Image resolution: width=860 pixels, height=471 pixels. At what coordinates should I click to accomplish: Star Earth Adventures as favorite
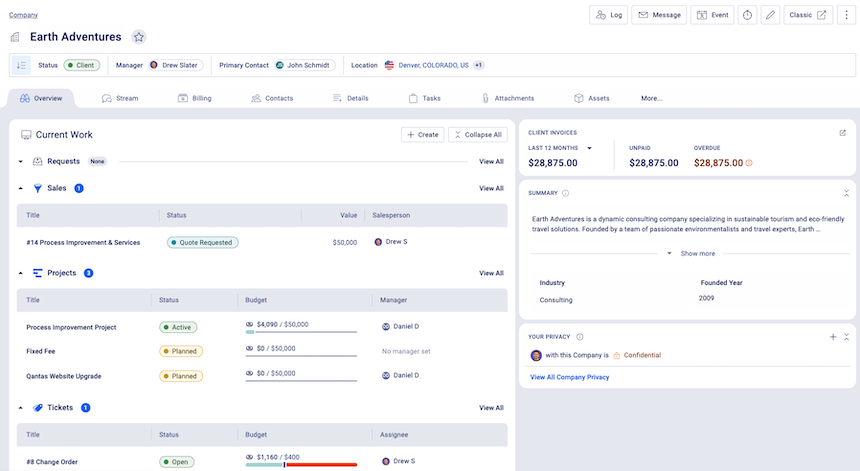(139, 37)
